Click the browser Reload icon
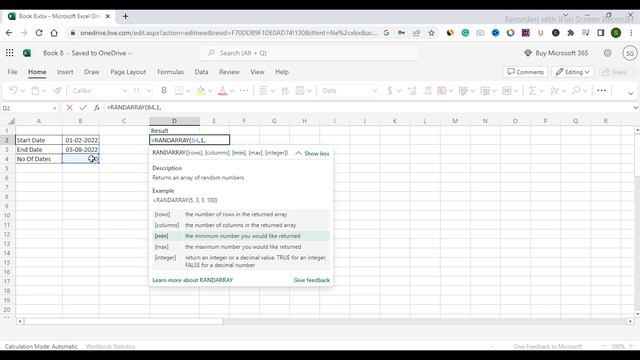The image size is (640, 360). [39, 33]
